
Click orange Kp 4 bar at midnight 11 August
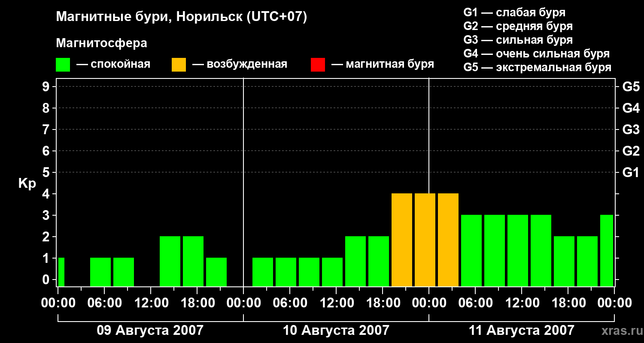(425, 240)
